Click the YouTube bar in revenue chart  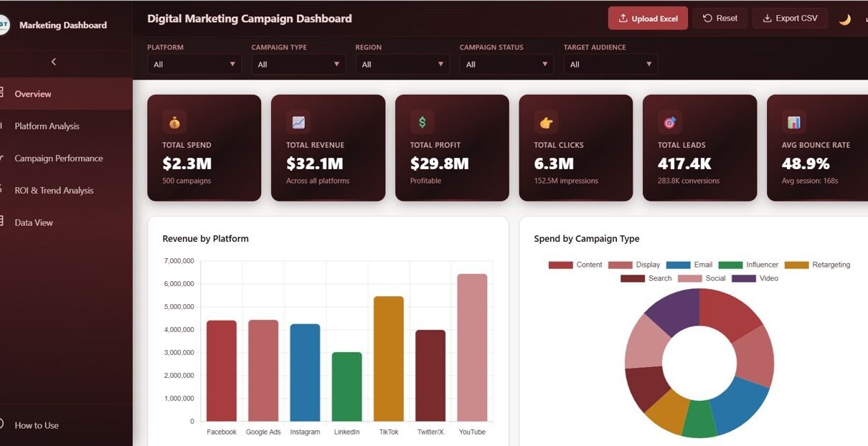472,347
